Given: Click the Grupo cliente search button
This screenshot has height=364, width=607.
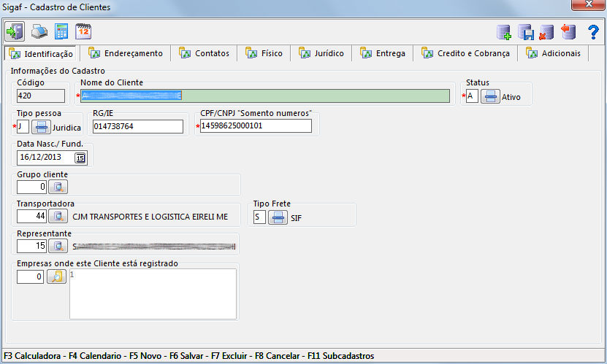Looking at the screenshot, I should pos(58,187).
